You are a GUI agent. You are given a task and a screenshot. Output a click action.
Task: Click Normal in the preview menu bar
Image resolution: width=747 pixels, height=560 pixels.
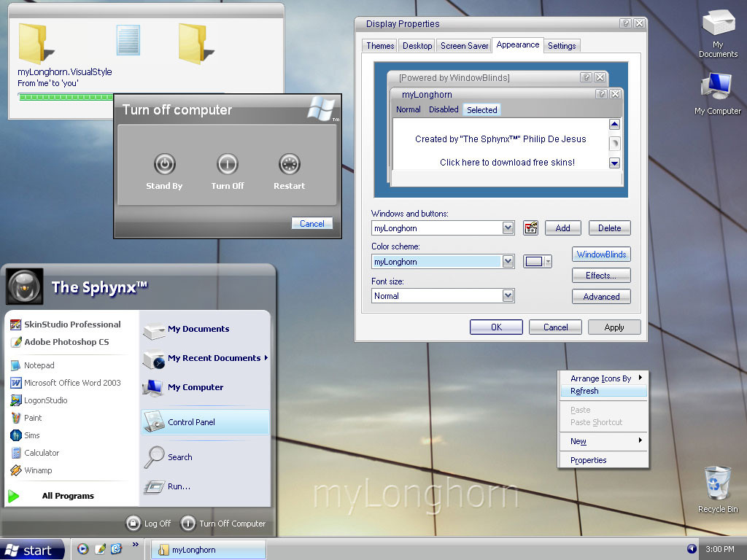409,109
